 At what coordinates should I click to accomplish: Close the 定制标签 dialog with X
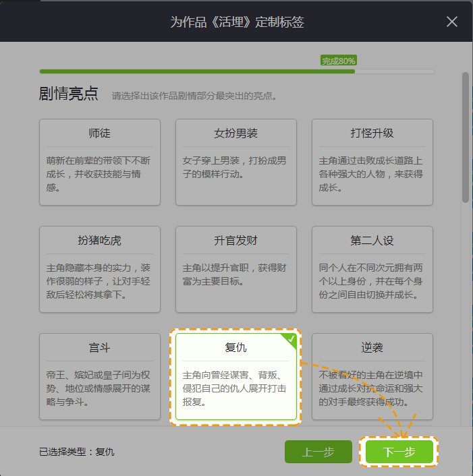pos(452,22)
